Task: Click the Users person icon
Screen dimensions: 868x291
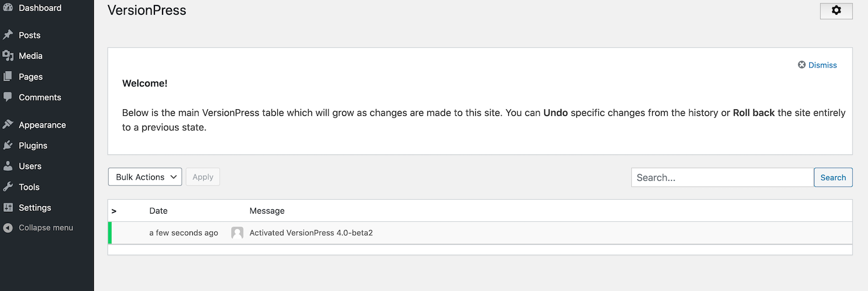Action: (8, 166)
